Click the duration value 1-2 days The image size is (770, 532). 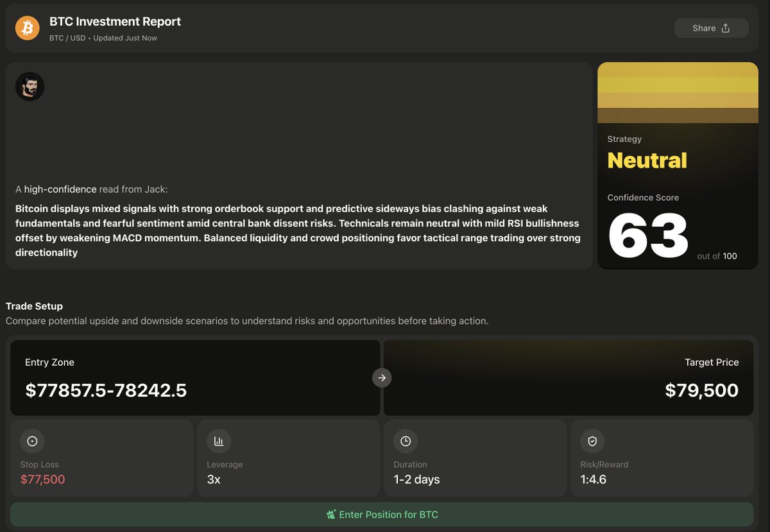pos(416,479)
